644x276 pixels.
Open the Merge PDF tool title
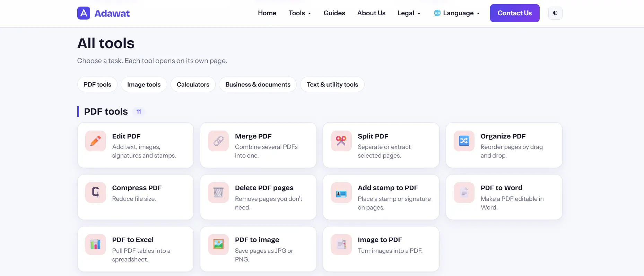253,136
